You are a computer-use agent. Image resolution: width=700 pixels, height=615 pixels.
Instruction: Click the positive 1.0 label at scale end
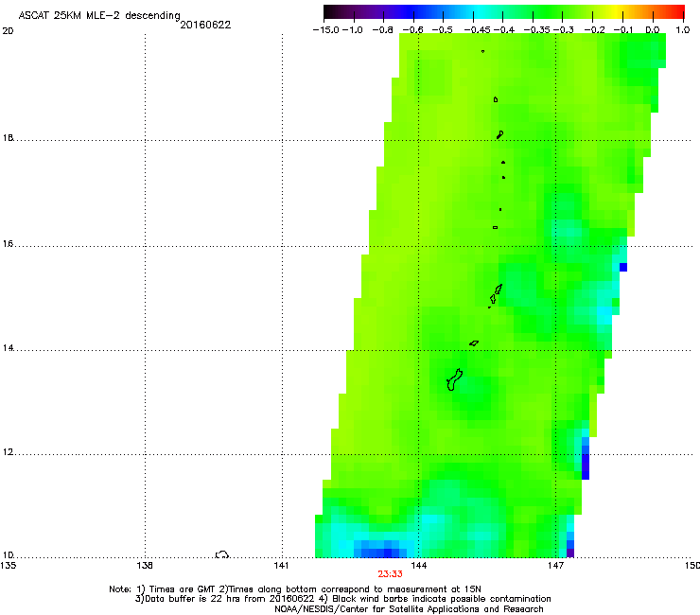pyautogui.click(x=683, y=30)
